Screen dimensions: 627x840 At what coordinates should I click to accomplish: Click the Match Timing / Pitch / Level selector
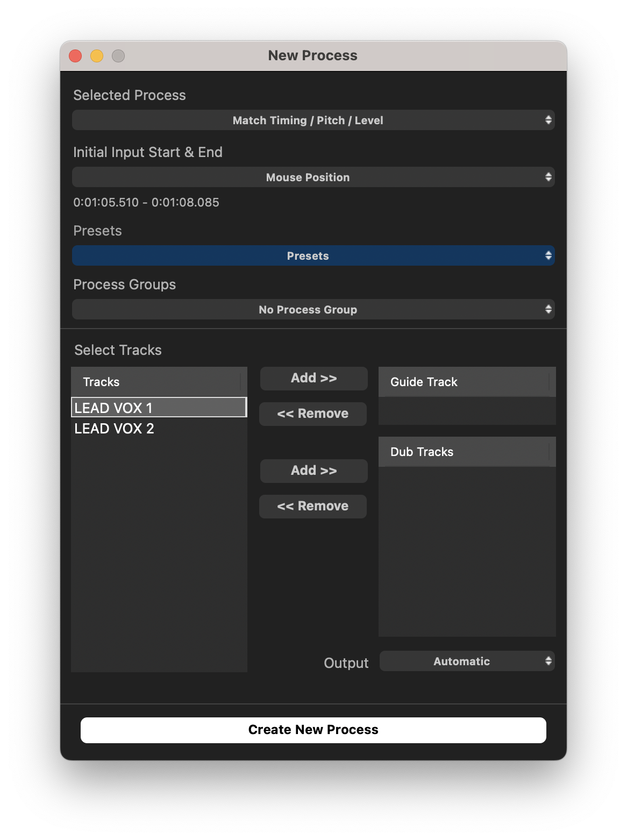coord(308,120)
